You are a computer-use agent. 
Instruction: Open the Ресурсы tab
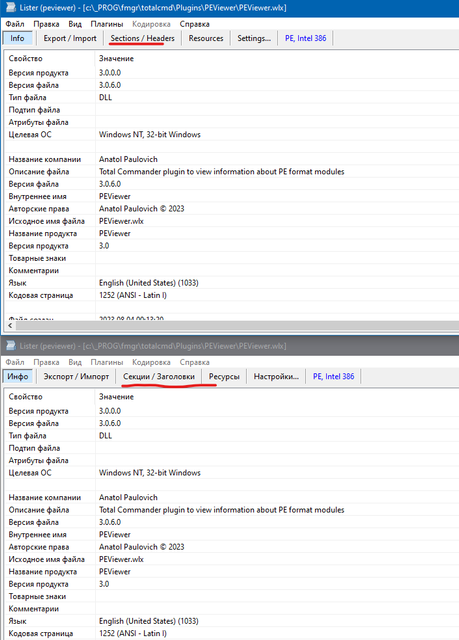coord(224,376)
